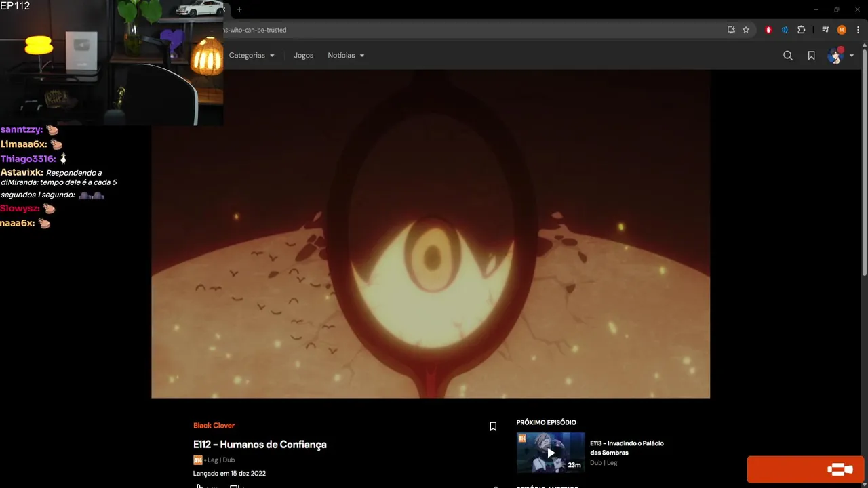This screenshot has height=488, width=868.
Task: Click the EP112 overlay label
Action: (x=15, y=6)
